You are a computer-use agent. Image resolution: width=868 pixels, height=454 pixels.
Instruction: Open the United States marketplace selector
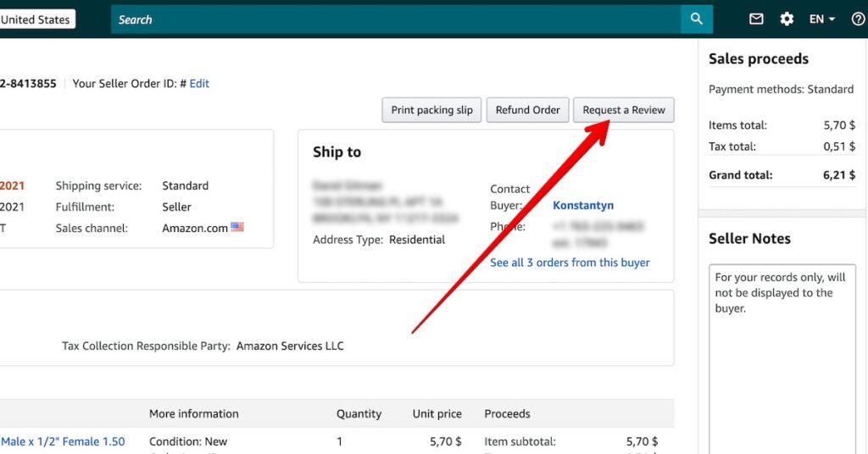pyautogui.click(x=36, y=19)
